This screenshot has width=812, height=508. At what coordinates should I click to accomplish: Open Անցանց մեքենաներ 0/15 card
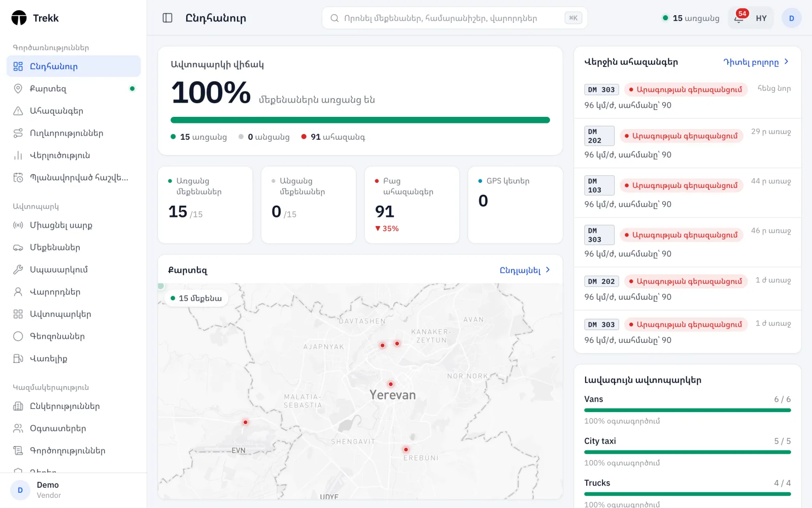309,205
